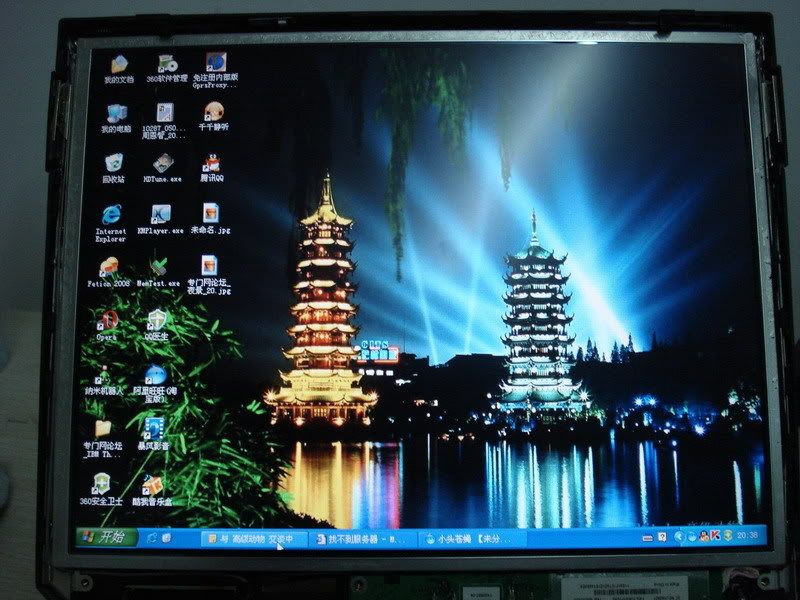The width and height of the screenshot is (800, 600).
Task: Select the 回收站 recycle bin icon
Action: (113, 162)
